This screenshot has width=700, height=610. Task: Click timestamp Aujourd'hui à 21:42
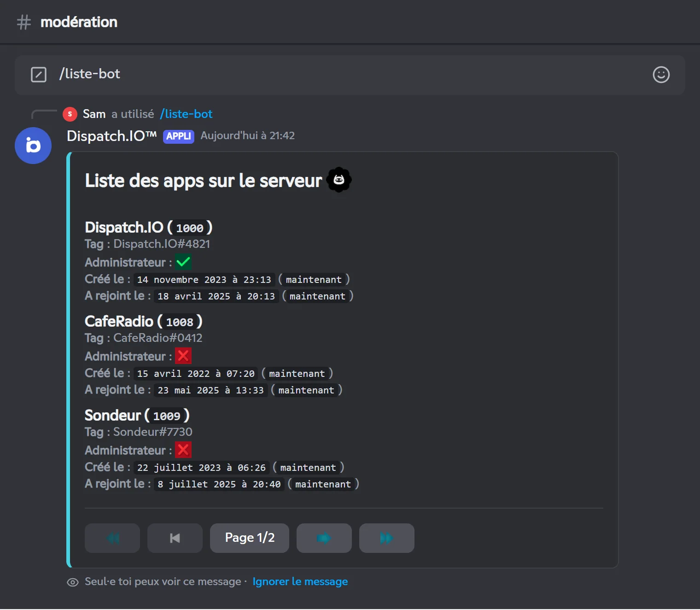(248, 135)
